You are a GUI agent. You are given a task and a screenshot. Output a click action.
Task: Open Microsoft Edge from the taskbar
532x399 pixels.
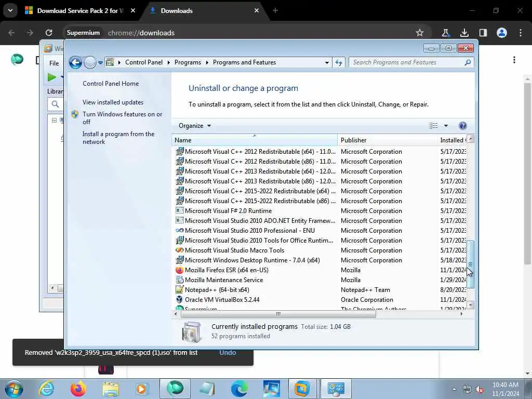[x=239, y=389]
